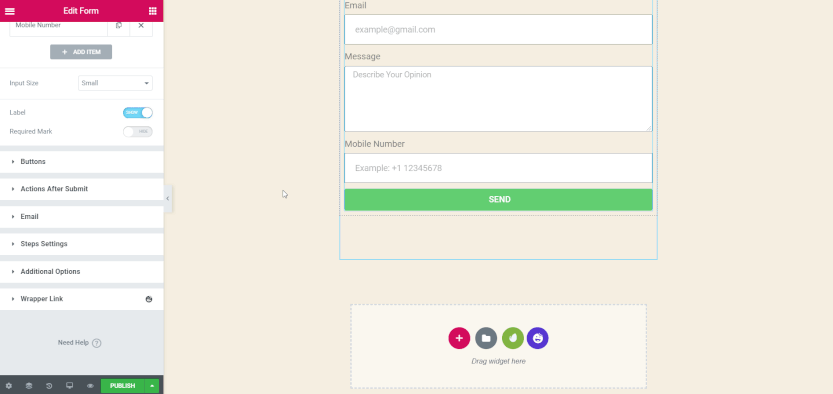Click into the Message textarea
The height and width of the screenshot is (394, 833).
pyautogui.click(x=498, y=99)
